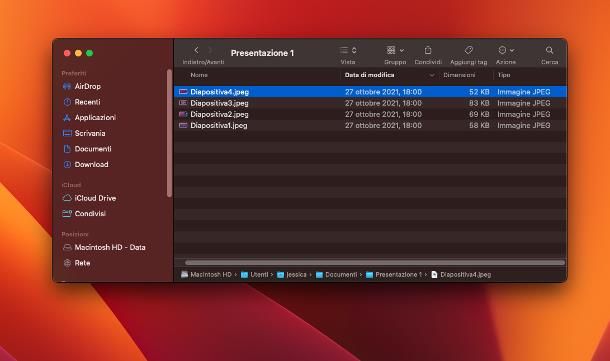Click Macintosh HD in the path bar
610x361 pixels.
(x=206, y=275)
